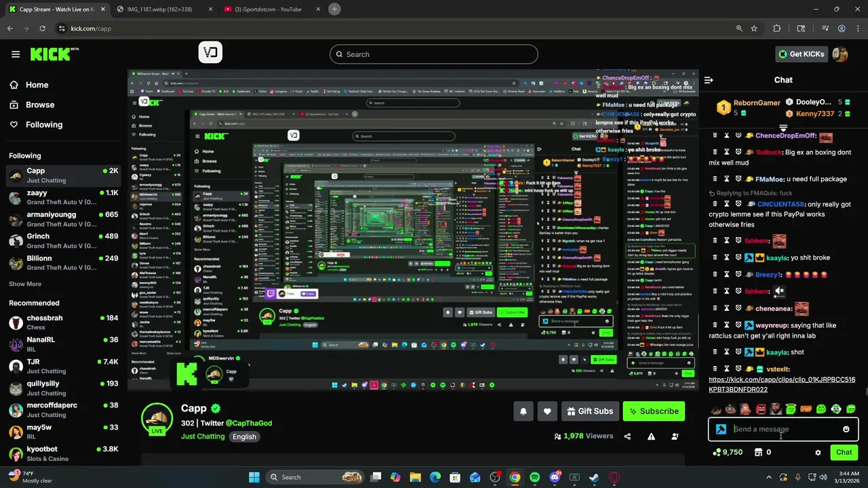The height and width of the screenshot is (488, 868).
Task: Click the Get KICKs button
Action: [801, 54]
